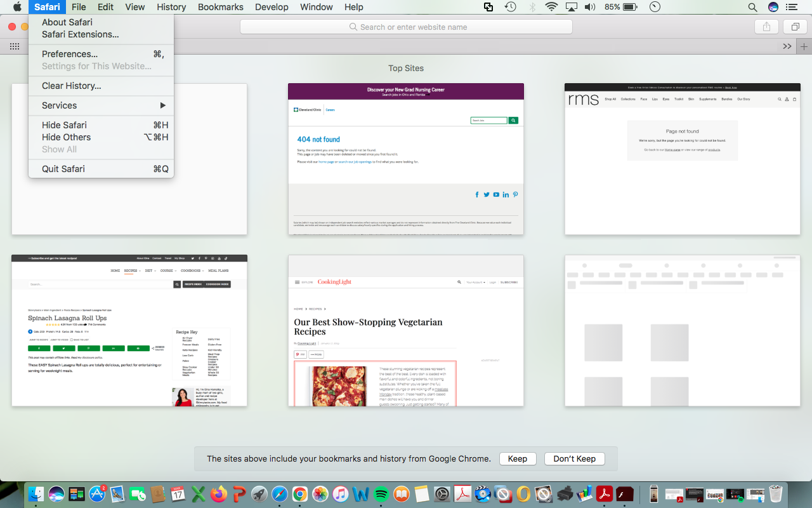Open the Bookmarks menu

click(x=220, y=7)
